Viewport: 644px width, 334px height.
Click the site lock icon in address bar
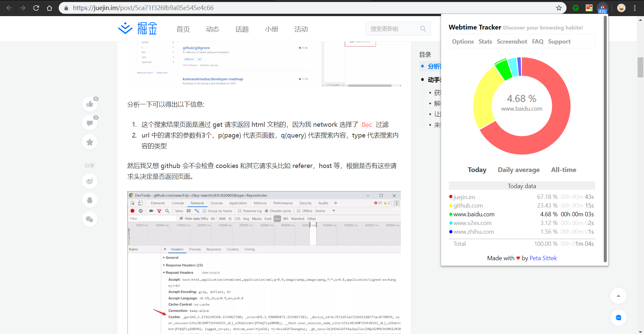(66, 8)
